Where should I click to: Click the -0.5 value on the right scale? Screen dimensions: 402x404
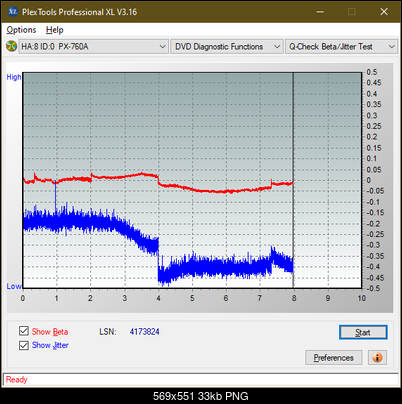[373, 288]
